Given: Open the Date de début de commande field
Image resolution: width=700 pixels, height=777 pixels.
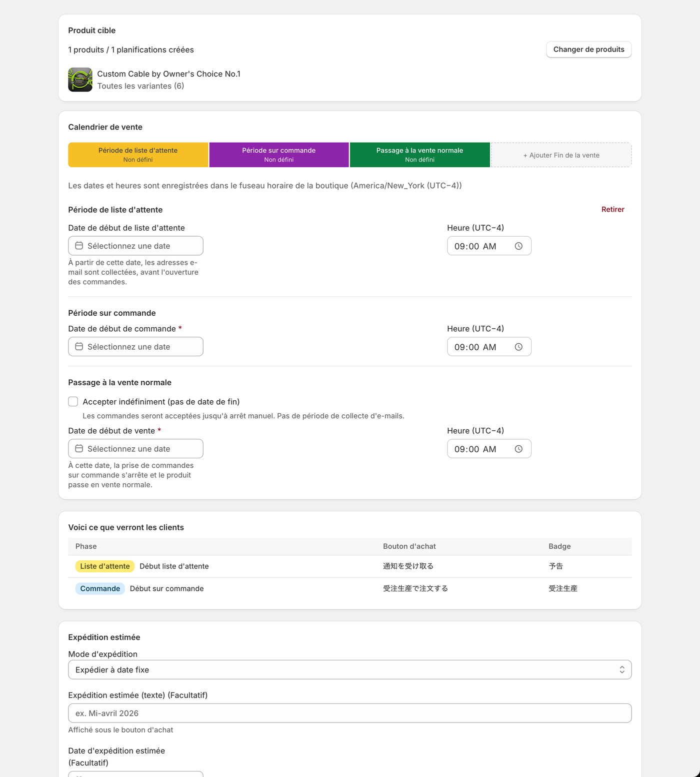Looking at the screenshot, I should [135, 347].
